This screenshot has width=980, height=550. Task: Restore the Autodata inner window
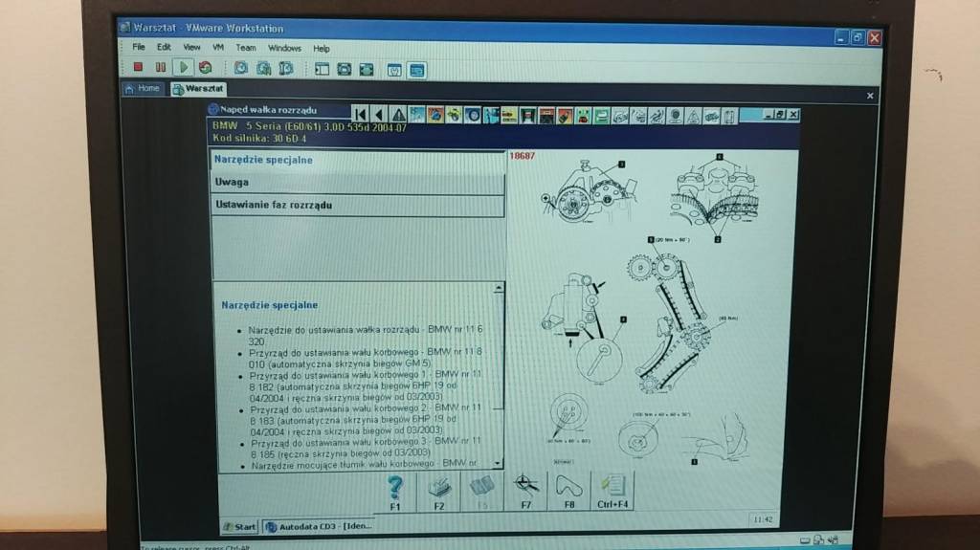pos(780,115)
